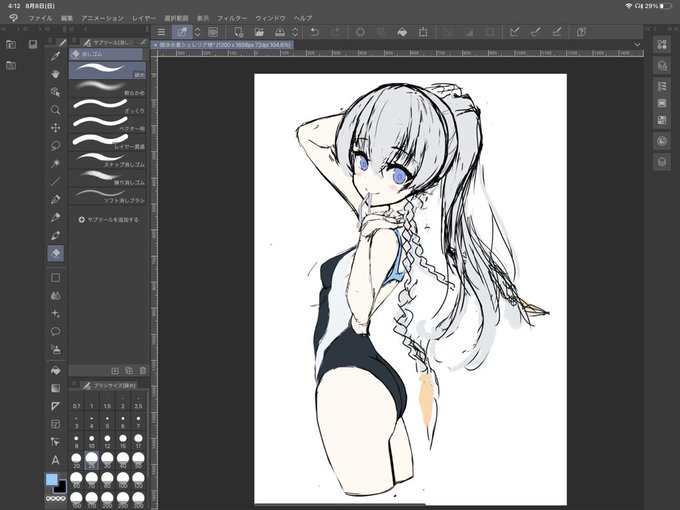This screenshot has height=510, width=680.
Task: Click the Fill icon in the command bar
Action: click(402, 32)
